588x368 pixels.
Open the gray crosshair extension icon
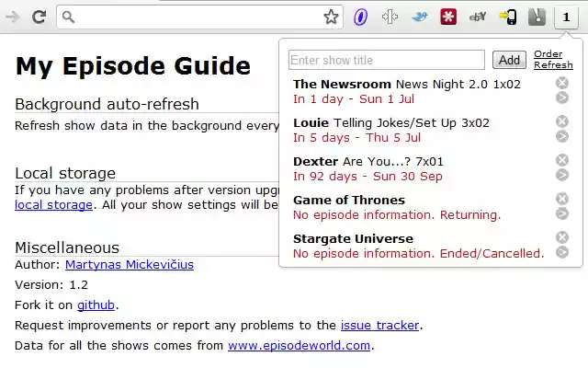(x=390, y=17)
